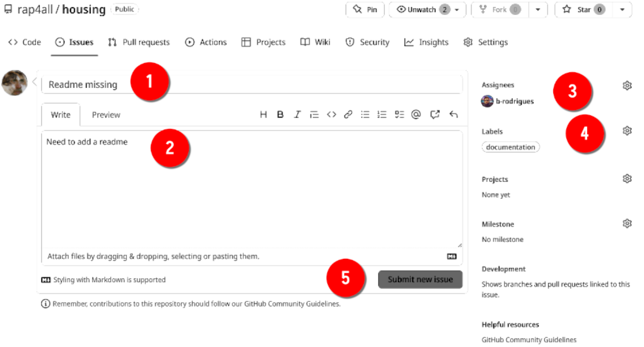Click the issue title field "Readme missing"
This screenshot has height=347, width=644.
[x=251, y=85]
